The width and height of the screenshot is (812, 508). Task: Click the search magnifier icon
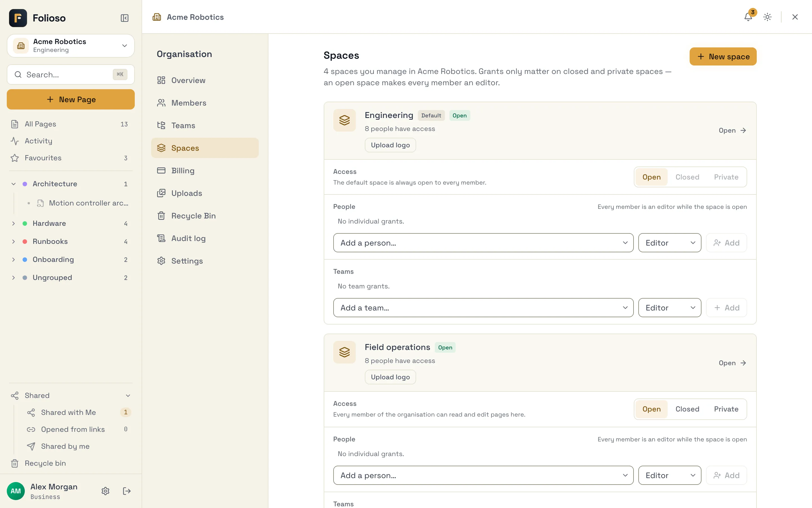point(18,75)
